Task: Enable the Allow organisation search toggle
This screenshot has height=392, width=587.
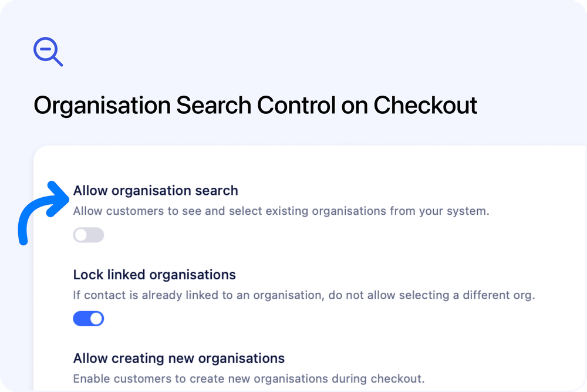Action: click(x=88, y=235)
